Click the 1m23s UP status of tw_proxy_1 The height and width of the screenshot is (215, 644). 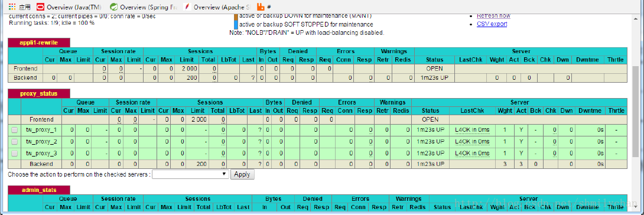431,130
